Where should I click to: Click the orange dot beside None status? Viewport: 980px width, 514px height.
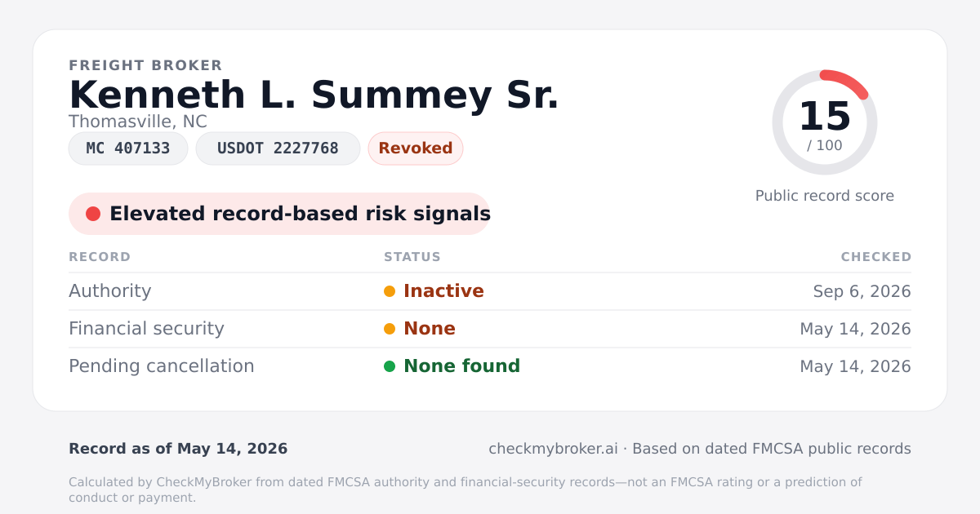[390, 329]
